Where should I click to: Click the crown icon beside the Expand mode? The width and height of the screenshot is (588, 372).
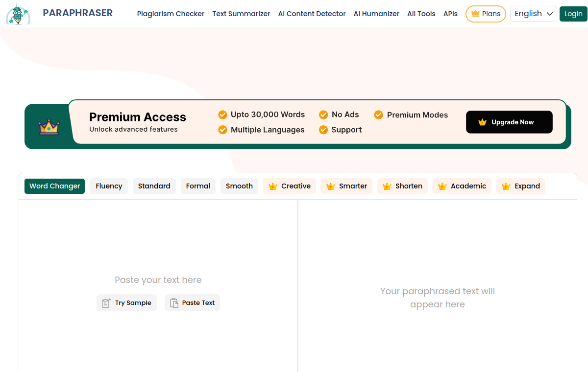coord(506,186)
